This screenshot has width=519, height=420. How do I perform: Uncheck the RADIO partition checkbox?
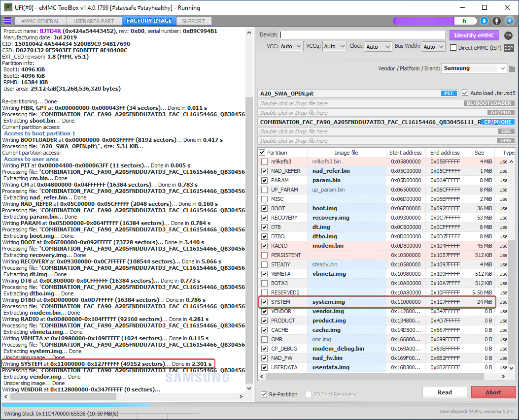pos(265,246)
